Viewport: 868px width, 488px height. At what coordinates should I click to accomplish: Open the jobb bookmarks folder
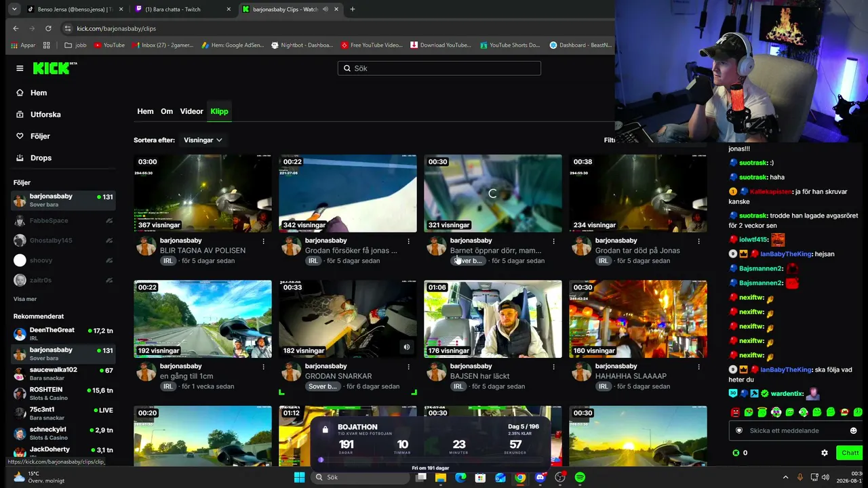pyautogui.click(x=75, y=45)
